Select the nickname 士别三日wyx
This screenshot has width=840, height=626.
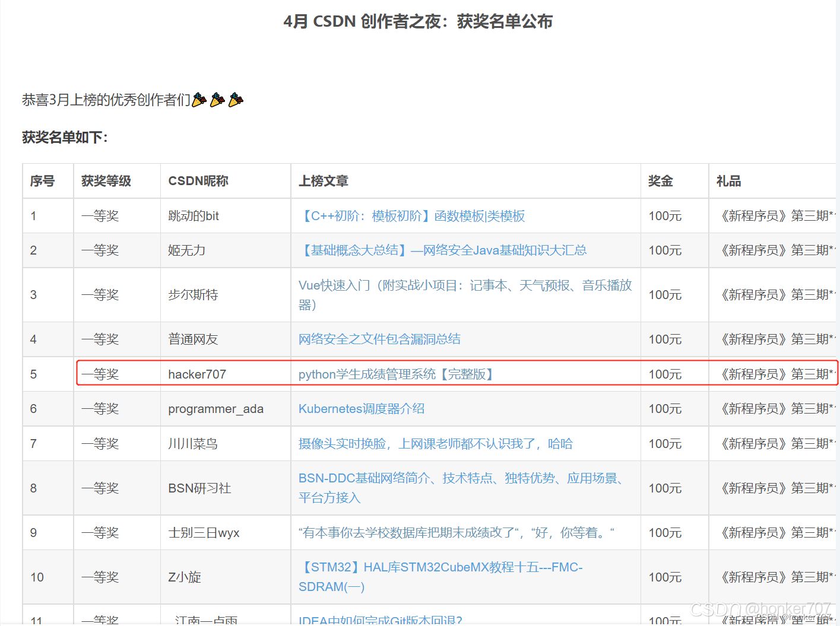click(204, 533)
